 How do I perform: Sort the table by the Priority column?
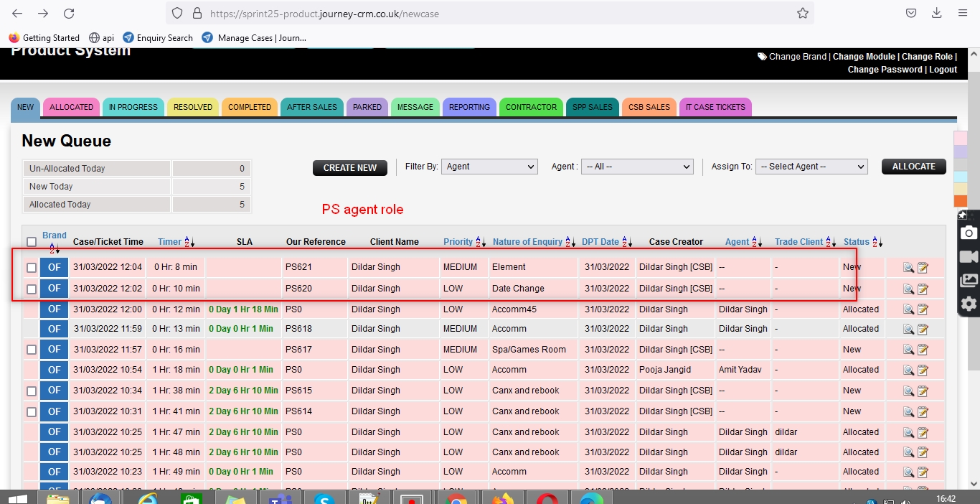(458, 242)
